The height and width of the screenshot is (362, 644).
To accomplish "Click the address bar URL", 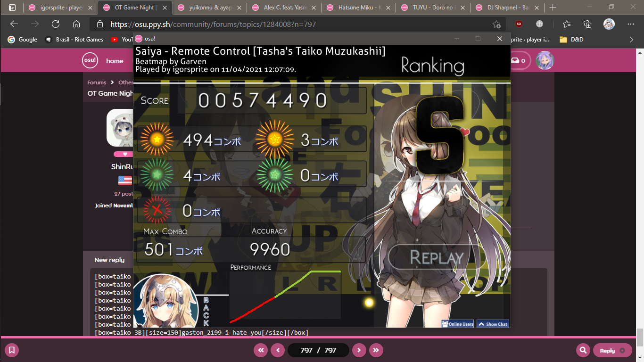I will 213,24.
